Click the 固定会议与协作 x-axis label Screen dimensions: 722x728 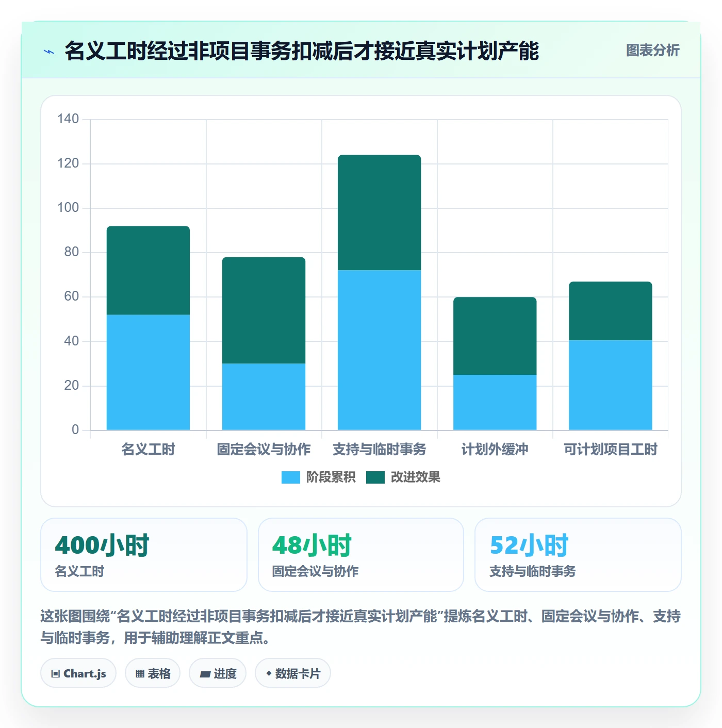pos(264,450)
